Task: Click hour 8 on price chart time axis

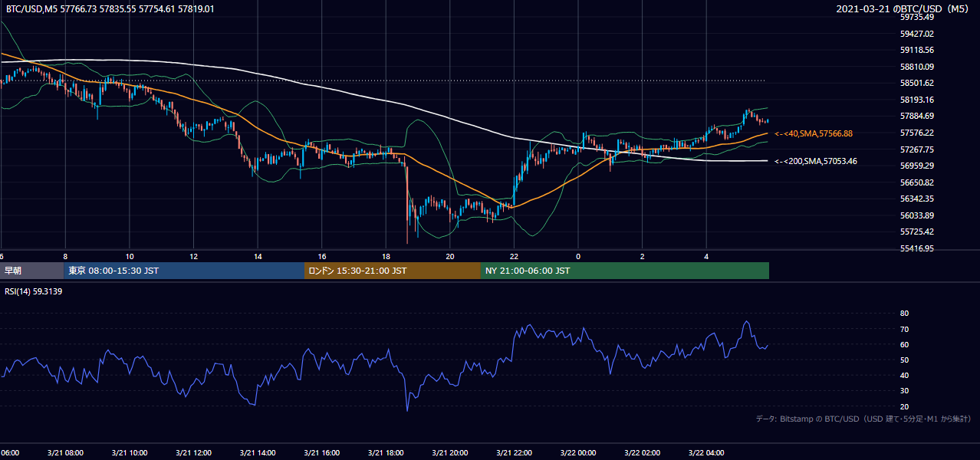Action: pos(65,256)
